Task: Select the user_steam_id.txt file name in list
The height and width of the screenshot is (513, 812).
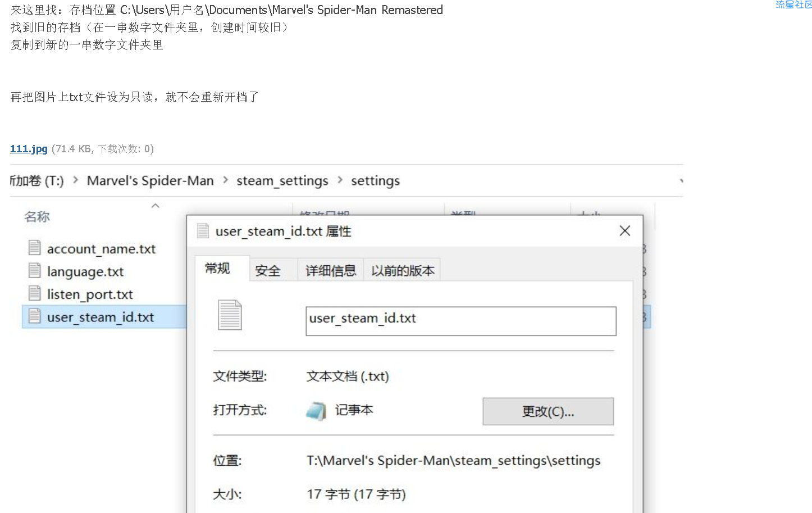Action: click(101, 317)
